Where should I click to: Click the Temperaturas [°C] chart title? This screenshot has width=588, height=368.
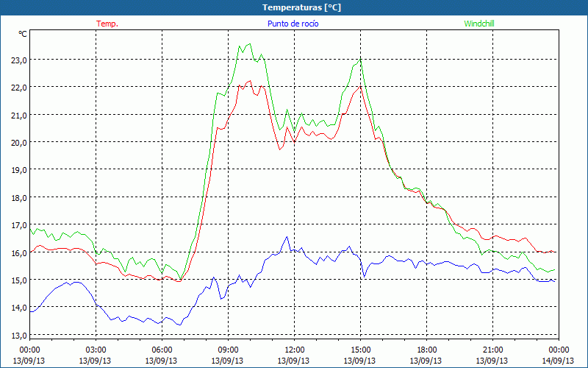(x=301, y=7)
